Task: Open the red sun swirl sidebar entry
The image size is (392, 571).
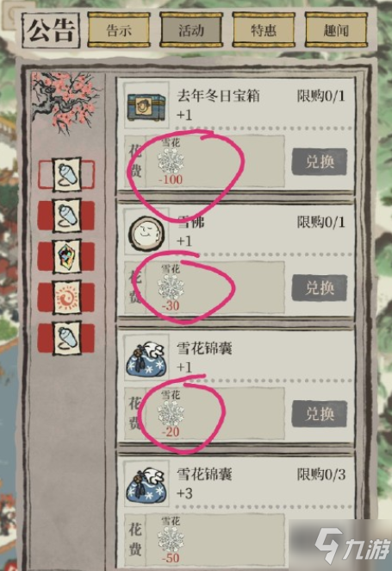Action: click(66, 298)
